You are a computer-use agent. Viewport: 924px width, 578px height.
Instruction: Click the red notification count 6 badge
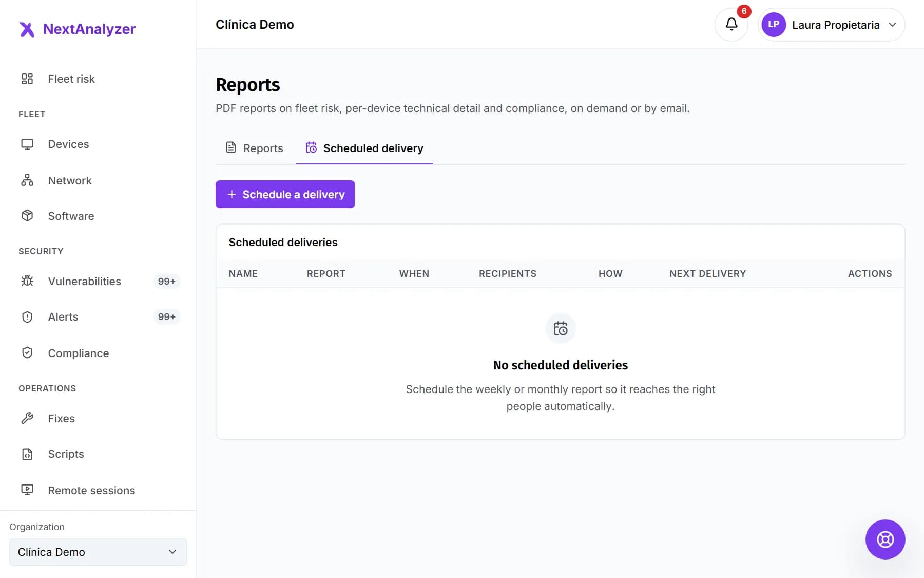coord(744,11)
